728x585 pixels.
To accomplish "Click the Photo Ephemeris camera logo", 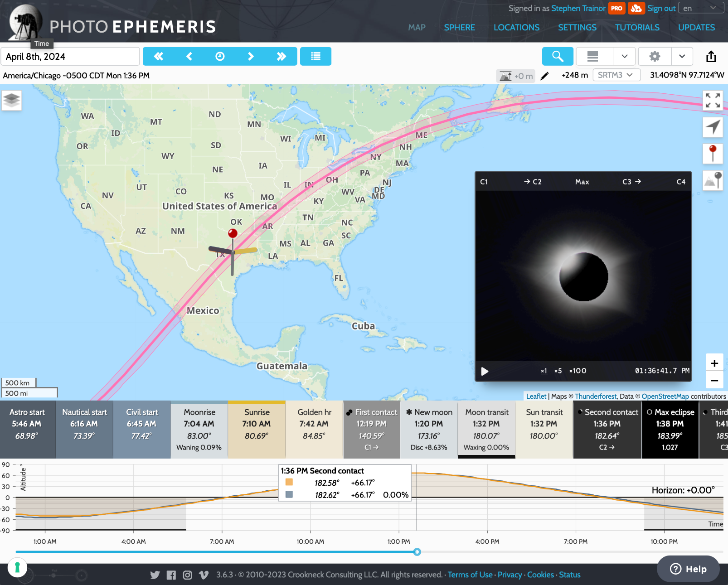I will (x=25, y=23).
